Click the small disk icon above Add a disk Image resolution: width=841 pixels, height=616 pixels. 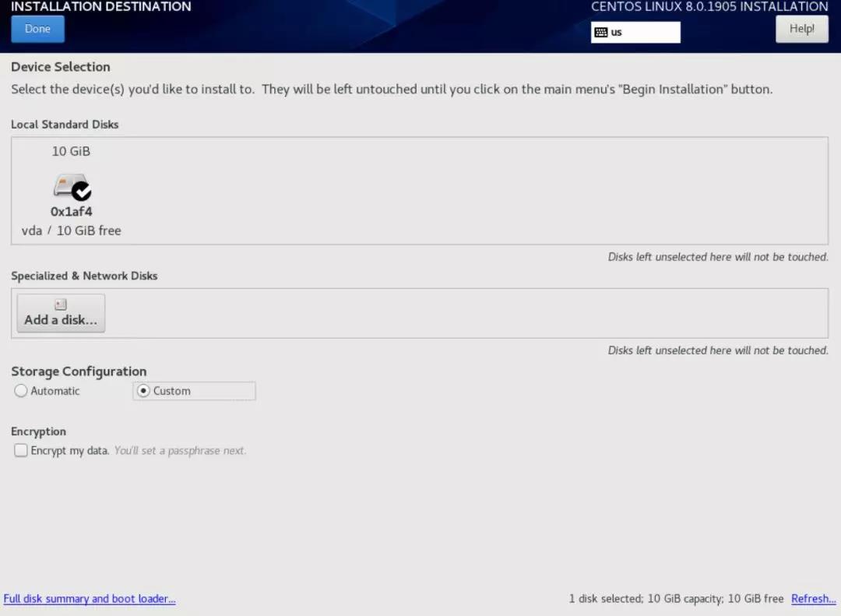[x=61, y=304]
